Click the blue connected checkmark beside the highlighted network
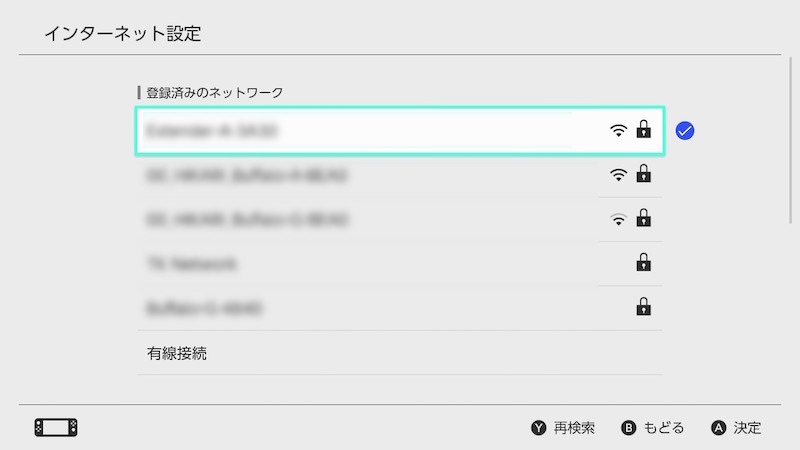Image resolution: width=800 pixels, height=450 pixels. (x=685, y=131)
